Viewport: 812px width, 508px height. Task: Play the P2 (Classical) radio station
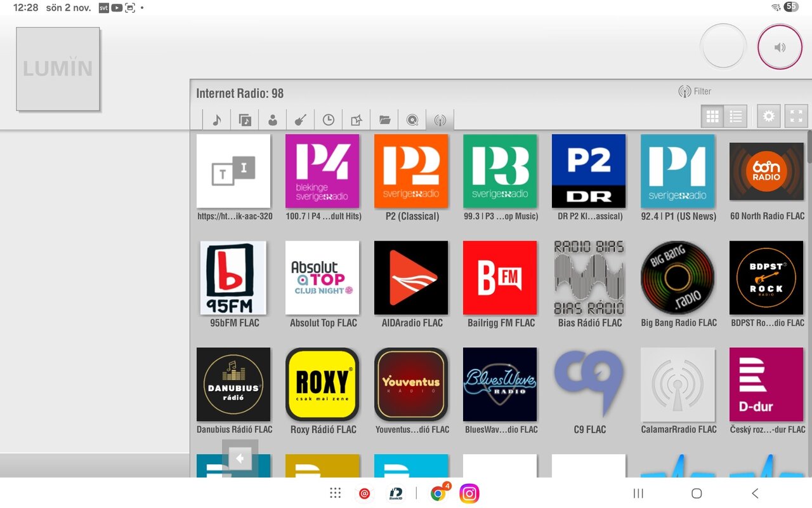click(x=411, y=171)
